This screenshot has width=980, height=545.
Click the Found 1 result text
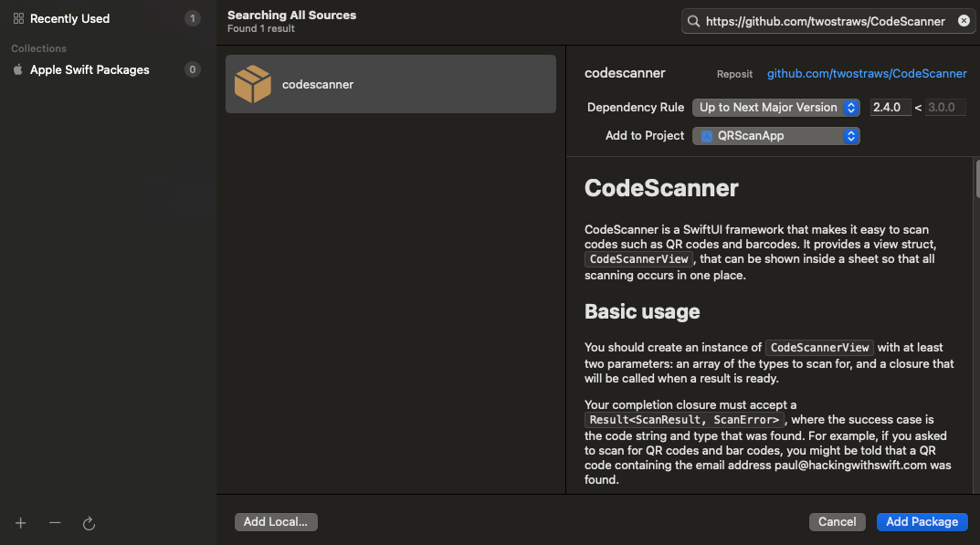click(x=260, y=28)
